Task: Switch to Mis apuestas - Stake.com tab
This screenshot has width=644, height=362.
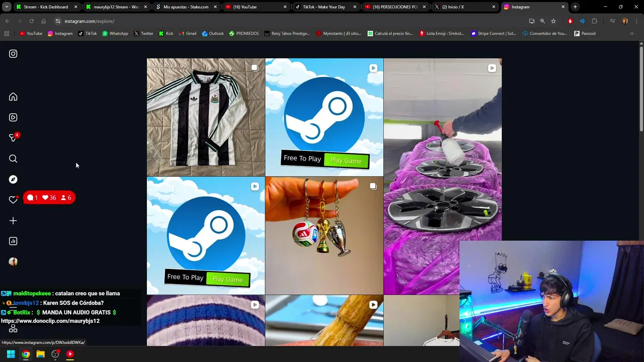Action: [x=186, y=7]
